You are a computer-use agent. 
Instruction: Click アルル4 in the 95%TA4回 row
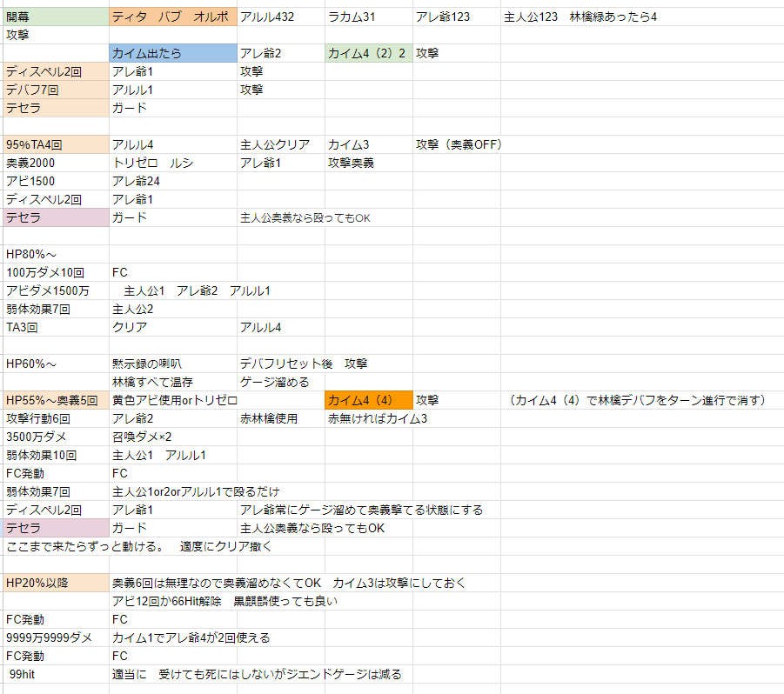[x=173, y=144]
